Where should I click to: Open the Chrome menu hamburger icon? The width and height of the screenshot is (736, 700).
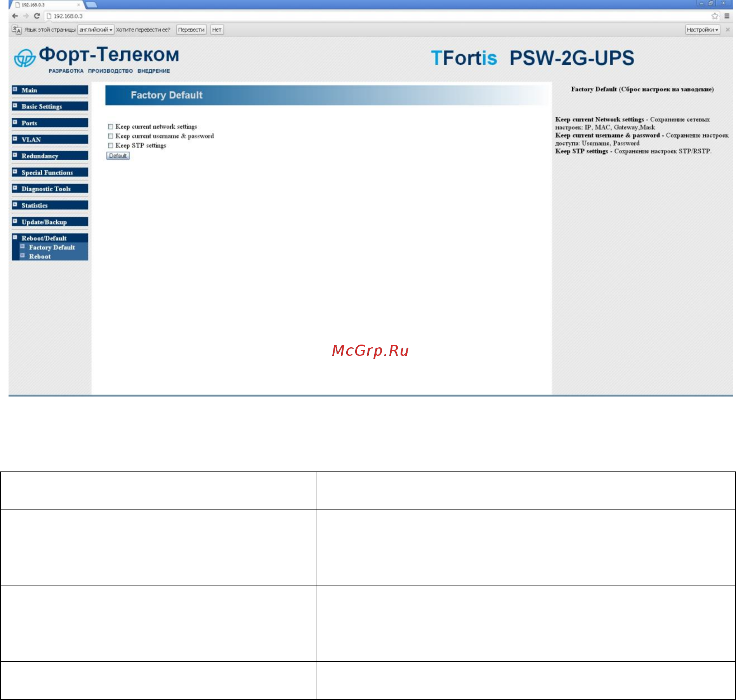(x=727, y=16)
